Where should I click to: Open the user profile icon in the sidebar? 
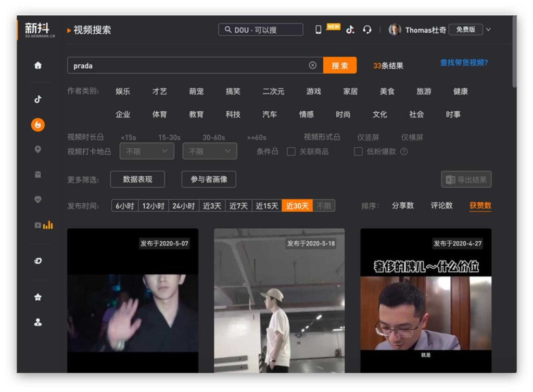(37, 322)
